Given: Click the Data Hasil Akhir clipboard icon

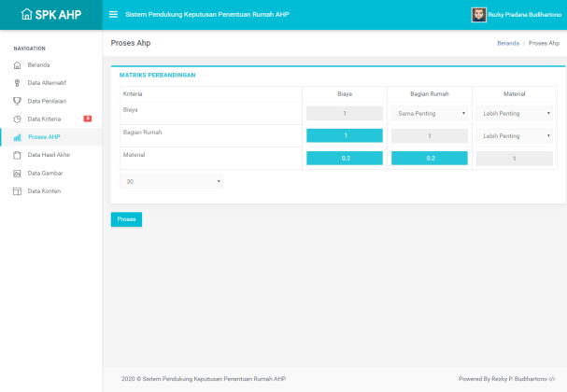Looking at the screenshot, I should pyautogui.click(x=17, y=155).
